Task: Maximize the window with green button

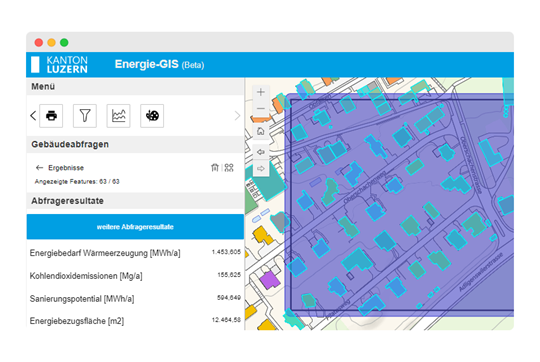Action: click(x=64, y=42)
